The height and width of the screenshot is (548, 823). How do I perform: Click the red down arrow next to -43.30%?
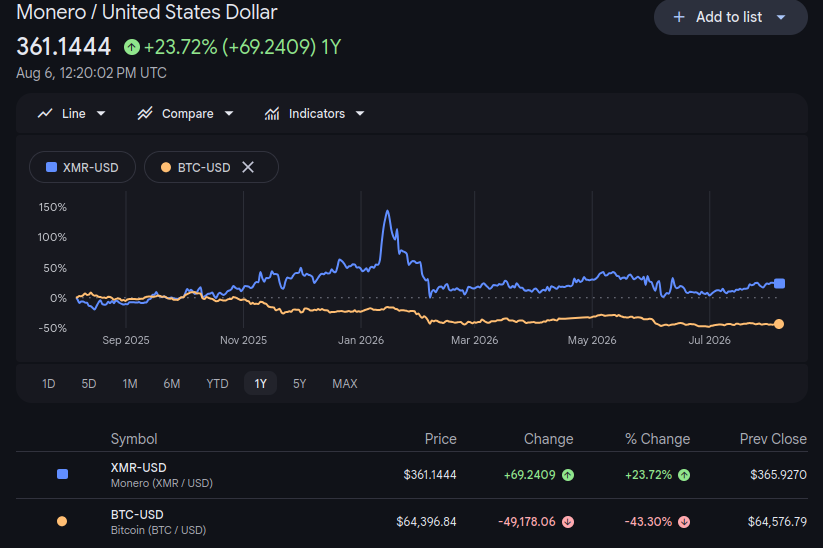tap(683, 522)
